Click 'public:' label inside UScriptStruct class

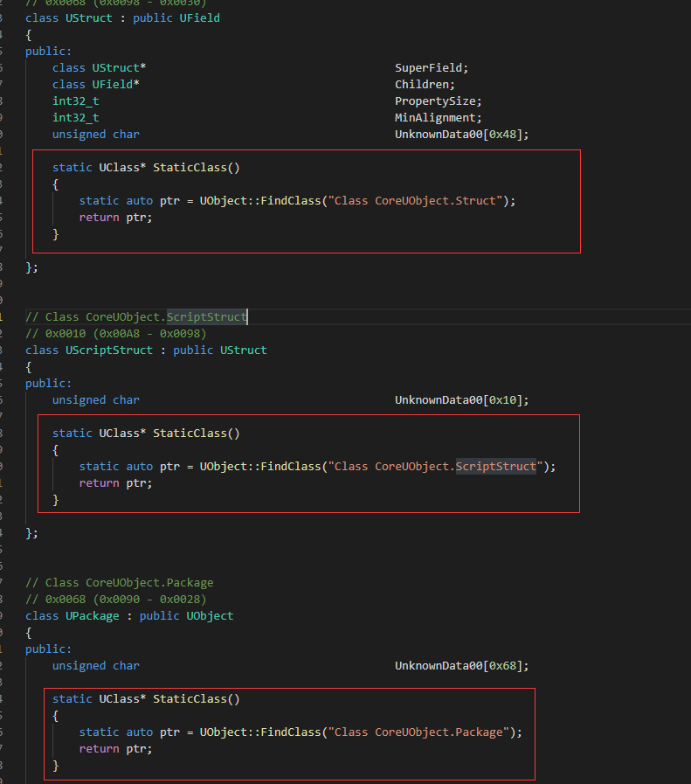(48, 384)
